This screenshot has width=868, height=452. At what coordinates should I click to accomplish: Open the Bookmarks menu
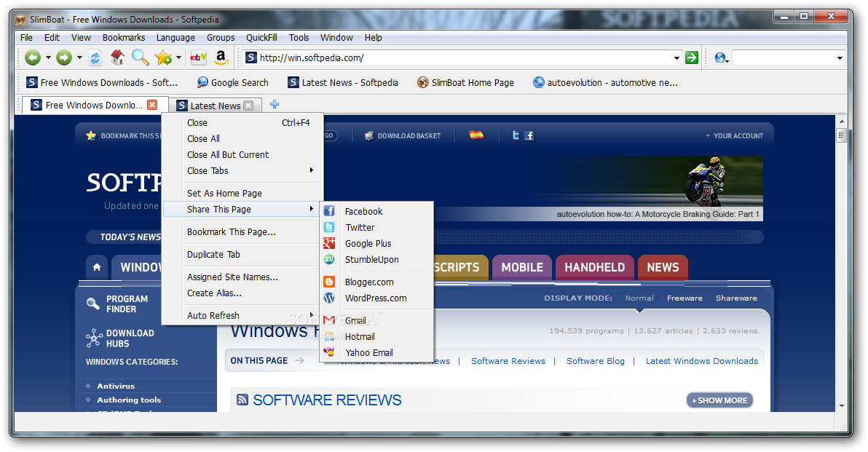point(124,38)
